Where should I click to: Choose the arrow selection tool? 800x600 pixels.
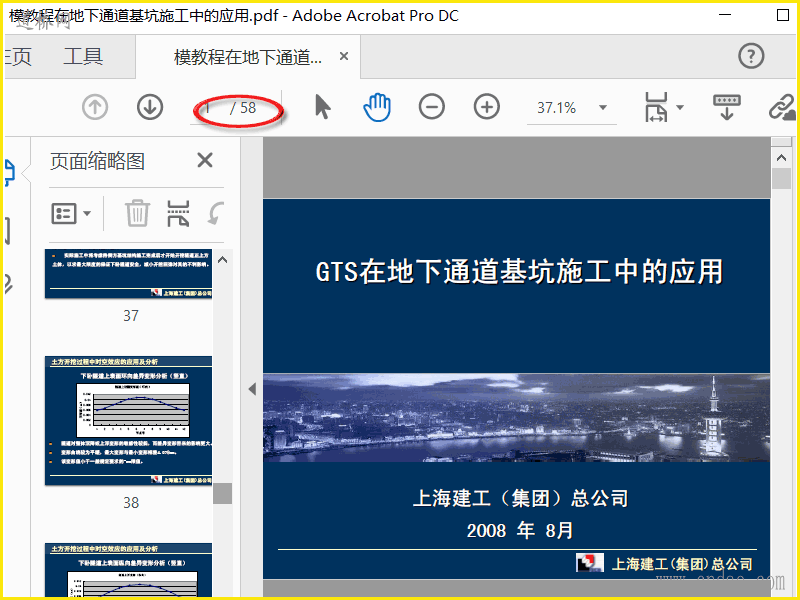pyautogui.click(x=322, y=108)
